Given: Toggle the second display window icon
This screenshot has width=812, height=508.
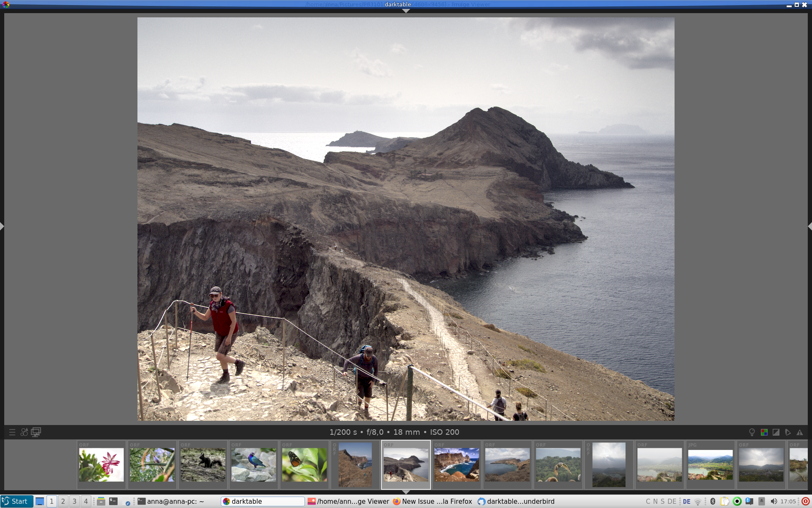Looking at the screenshot, I should (36, 432).
